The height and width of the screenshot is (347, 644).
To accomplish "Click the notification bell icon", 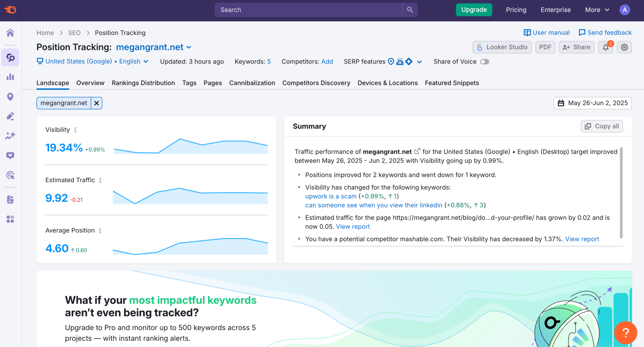I will (x=606, y=47).
